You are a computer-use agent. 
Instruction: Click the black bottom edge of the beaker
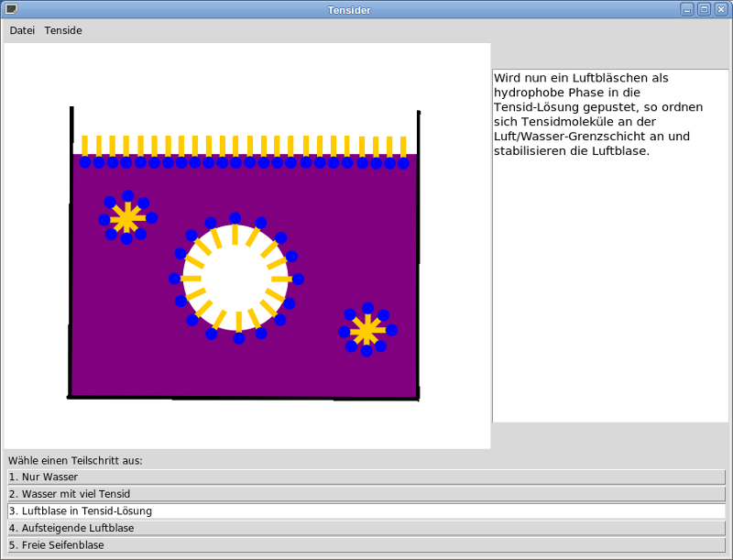(x=243, y=398)
